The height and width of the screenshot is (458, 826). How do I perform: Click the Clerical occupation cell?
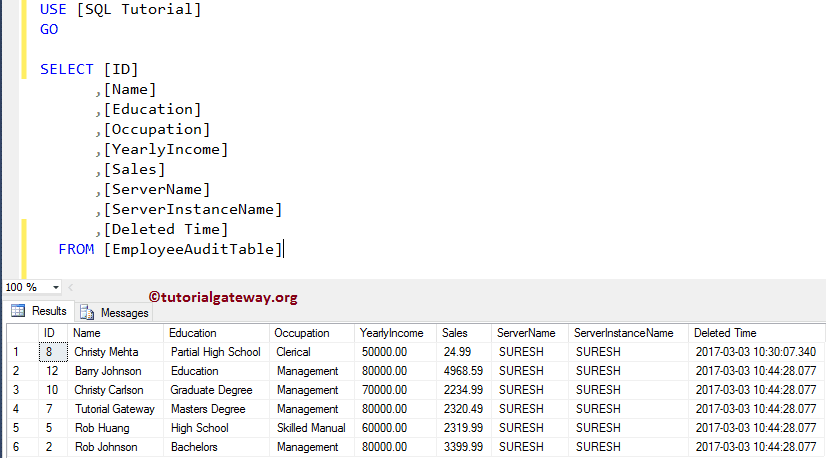(x=312, y=352)
